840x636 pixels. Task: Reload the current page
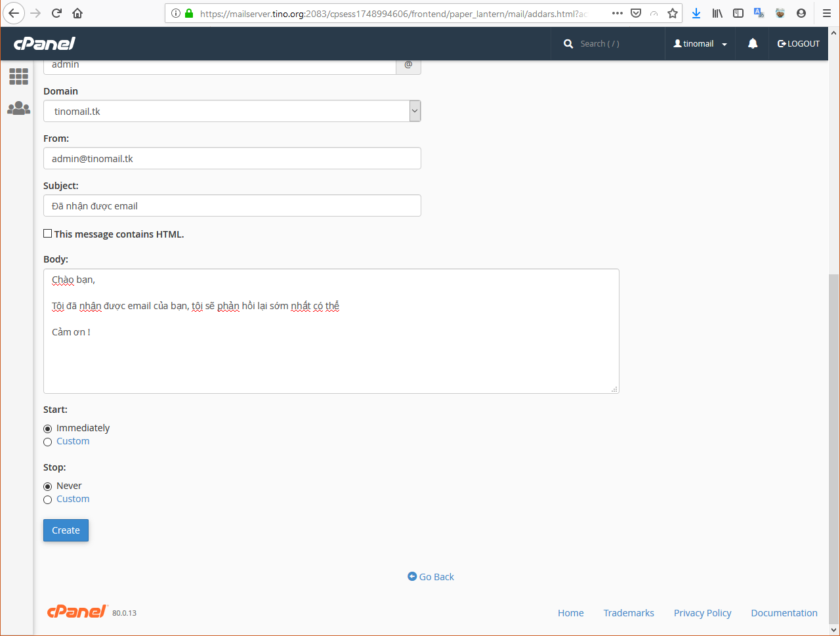point(56,13)
